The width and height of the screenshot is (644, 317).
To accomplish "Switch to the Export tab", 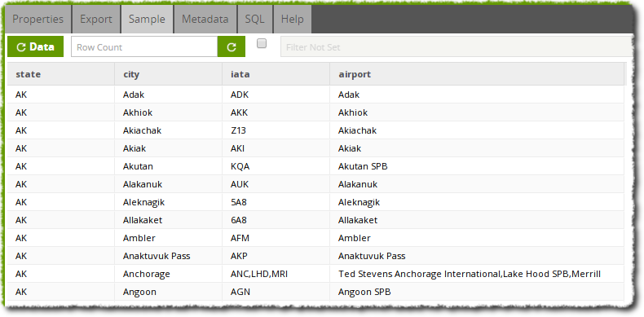I will [x=96, y=20].
